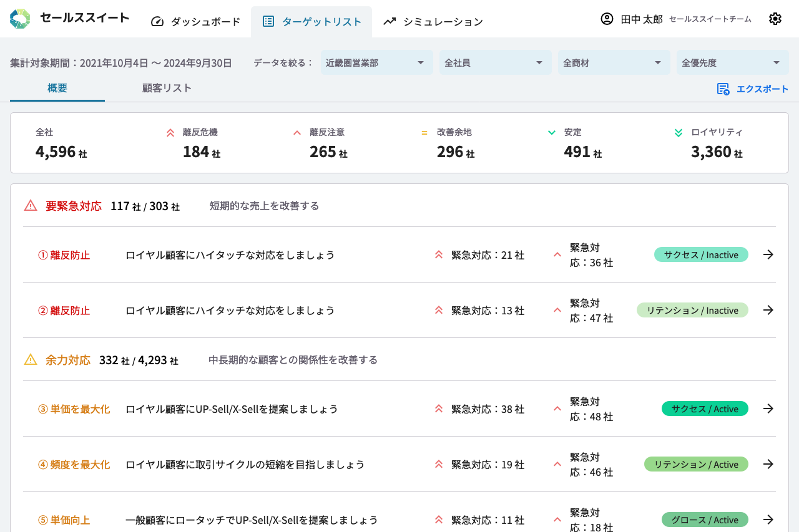The width and height of the screenshot is (799, 532).
Task: Click the single chevron icon beside 緊急対応：48 社
Action: coord(557,409)
